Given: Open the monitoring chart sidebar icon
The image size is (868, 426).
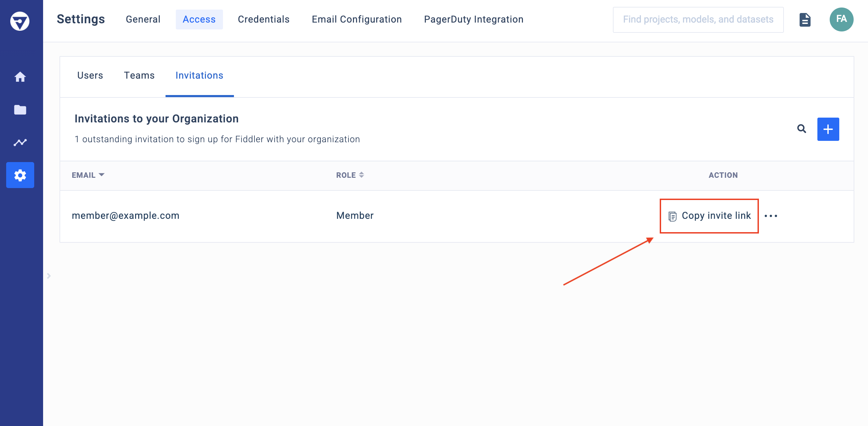Looking at the screenshot, I should point(20,142).
